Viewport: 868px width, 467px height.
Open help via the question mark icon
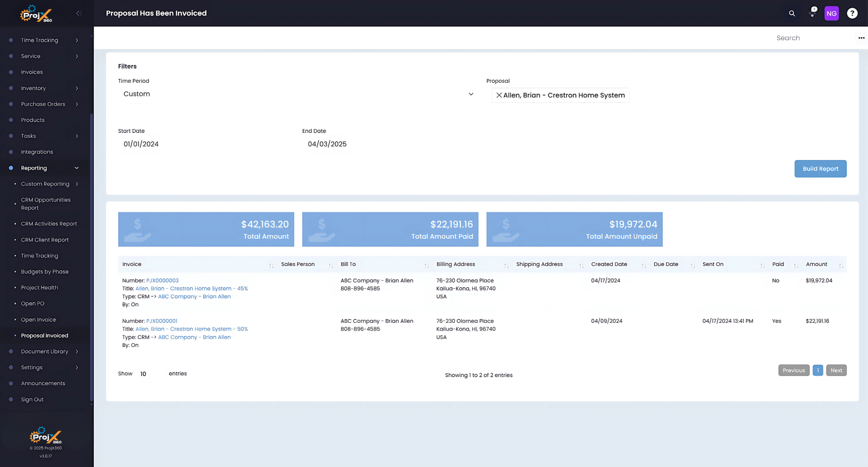pyautogui.click(x=852, y=13)
